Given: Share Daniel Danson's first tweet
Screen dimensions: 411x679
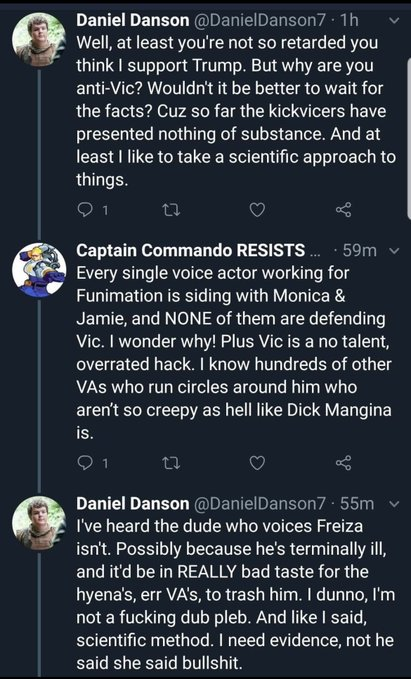Looking at the screenshot, I should [344, 210].
